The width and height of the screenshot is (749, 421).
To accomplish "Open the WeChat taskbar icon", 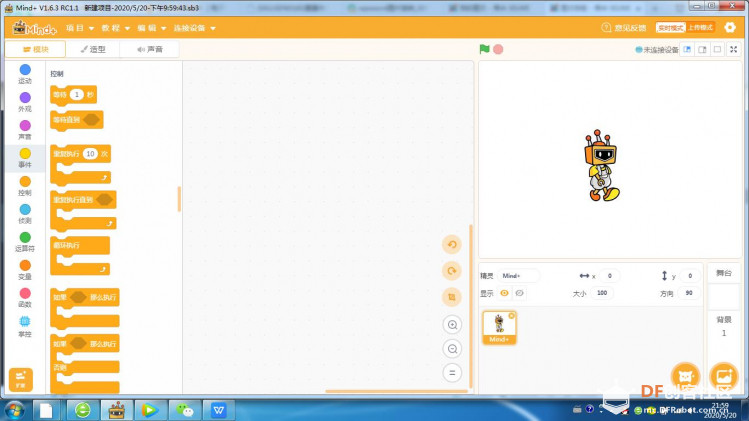I will point(184,410).
